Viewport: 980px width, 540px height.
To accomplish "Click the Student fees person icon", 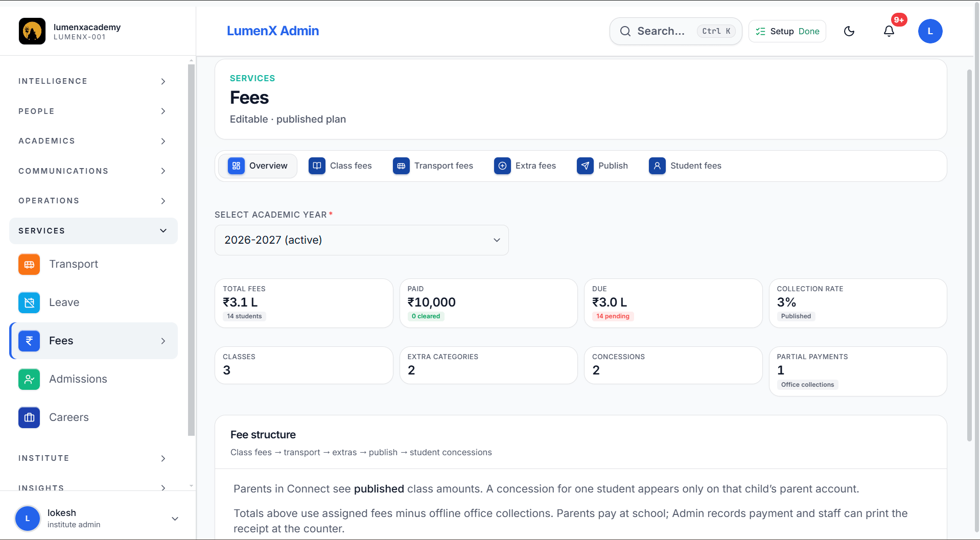I will (657, 166).
